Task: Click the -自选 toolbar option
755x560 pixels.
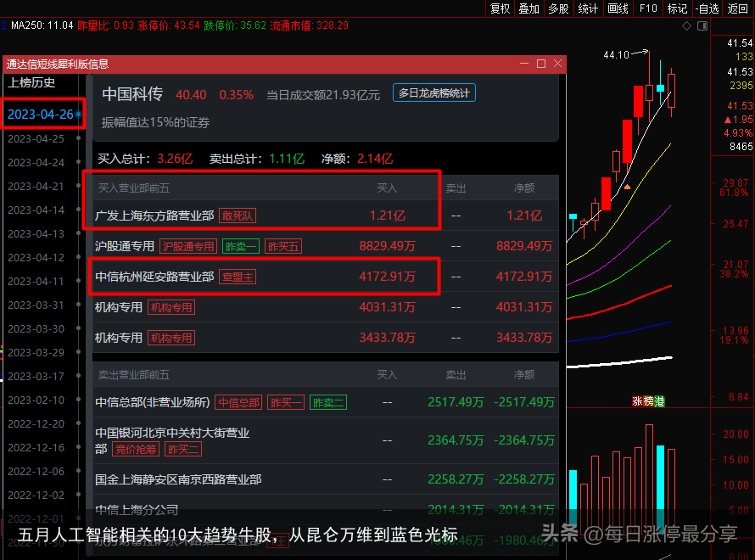Action: (x=707, y=8)
